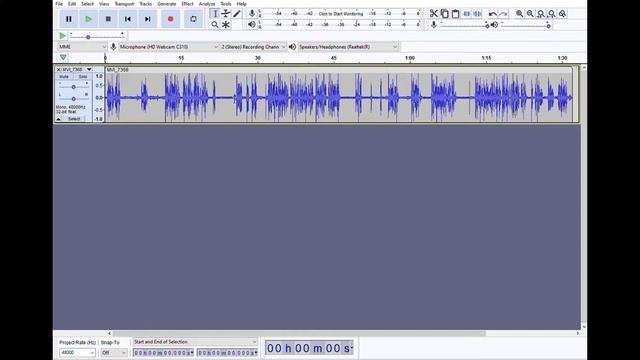
Task: Open the File menu
Action: pyautogui.click(x=59, y=4)
